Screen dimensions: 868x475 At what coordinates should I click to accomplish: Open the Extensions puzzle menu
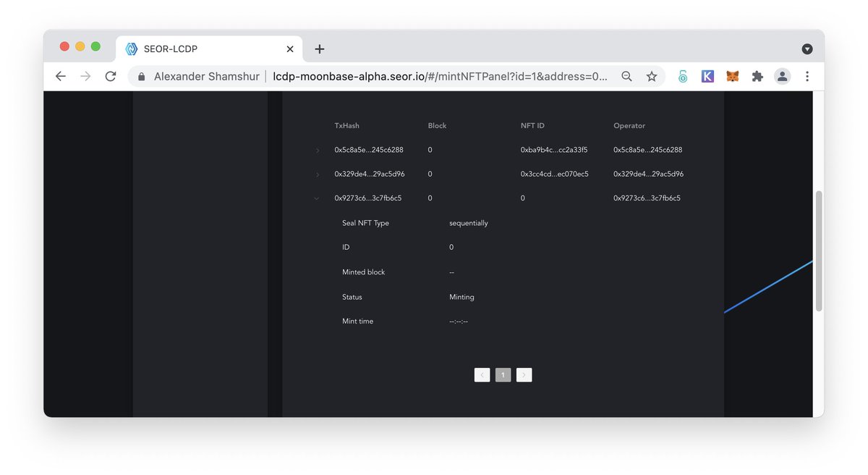click(757, 76)
